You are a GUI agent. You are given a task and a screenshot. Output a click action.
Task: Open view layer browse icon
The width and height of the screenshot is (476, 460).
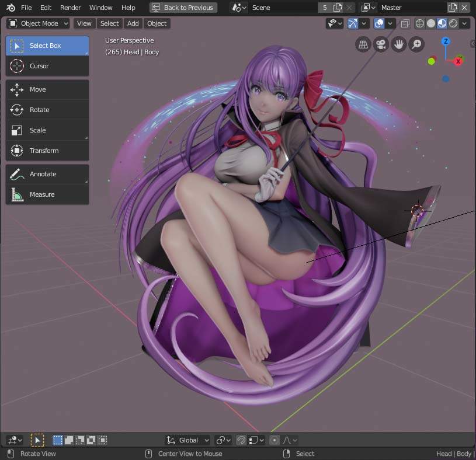(369, 8)
